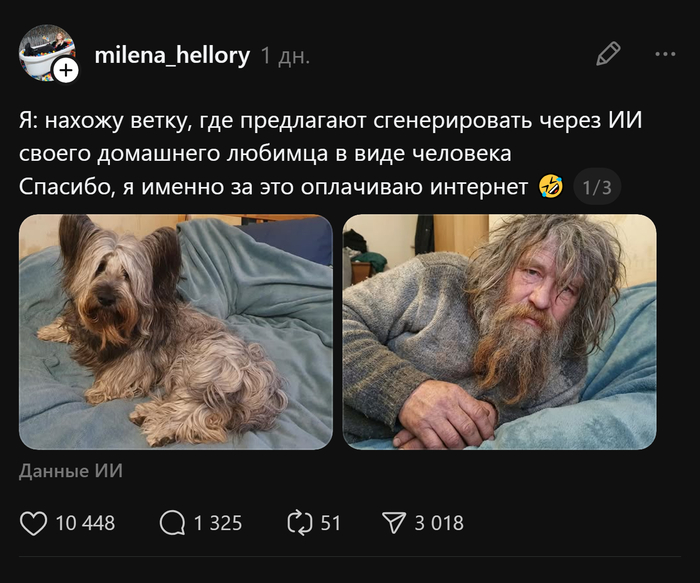Share post with paper plane icon
The width and height of the screenshot is (700, 583).
click(x=394, y=523)
